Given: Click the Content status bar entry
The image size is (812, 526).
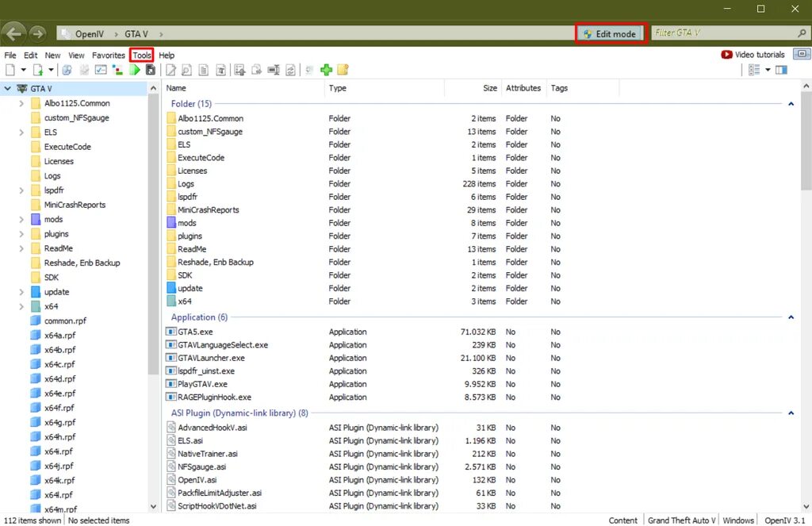Looking at the screenshot, I should [x=623, y=520].
